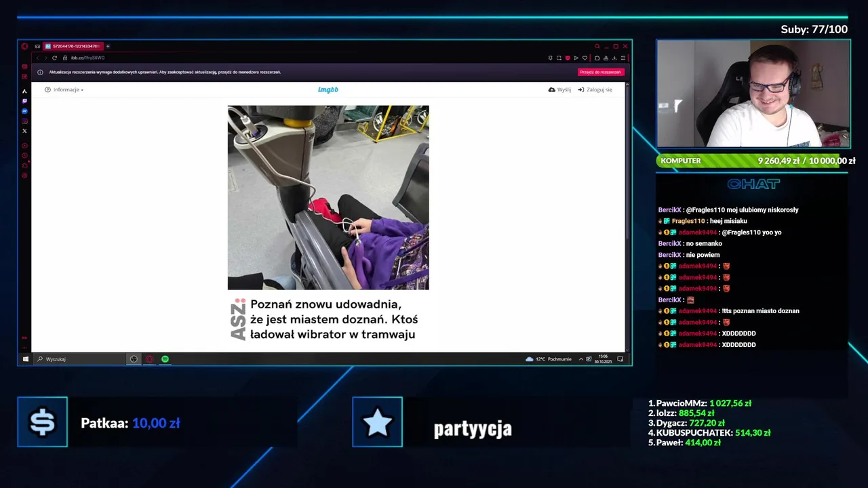This screenshot has height=488, width=868.
Task: Open the Opera GX main menu logo
Action: click(x=24, y=46)
